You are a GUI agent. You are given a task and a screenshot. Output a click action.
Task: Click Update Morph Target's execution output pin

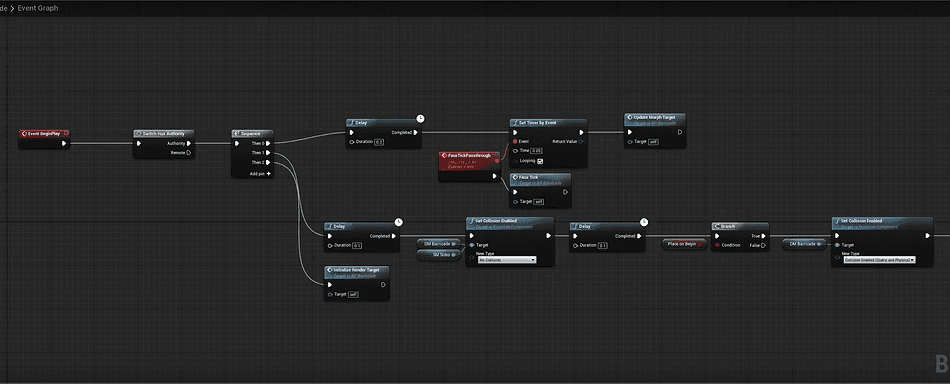click(x=680, y=132)
